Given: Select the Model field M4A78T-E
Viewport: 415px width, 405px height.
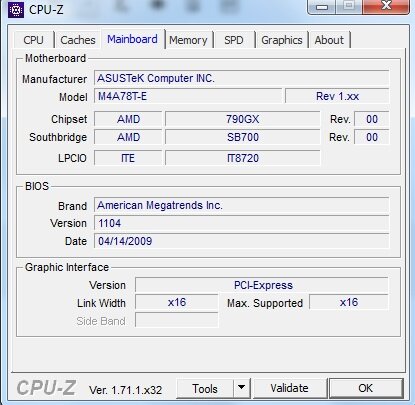Looking at the screenshot, I should pos(188,96).
